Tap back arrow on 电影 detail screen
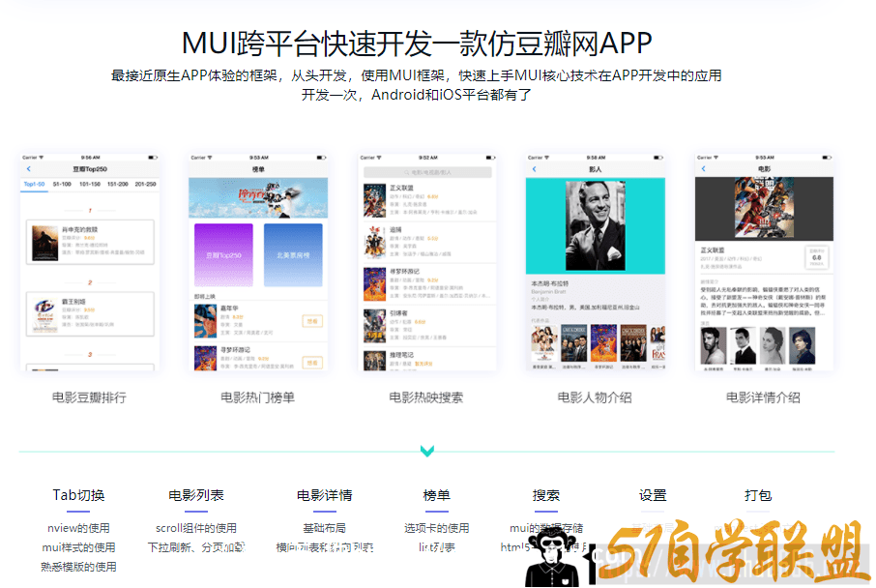Image resolution: width=876 pixels, height=588 pixels. point(703,169)
